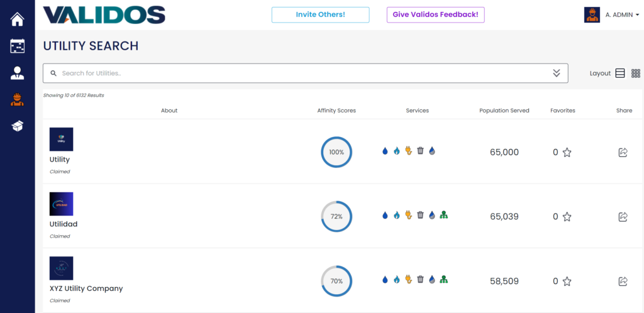Expand advanced search options chevron
Viewport: 644px width, 313px height.
(x=557, y=74)
